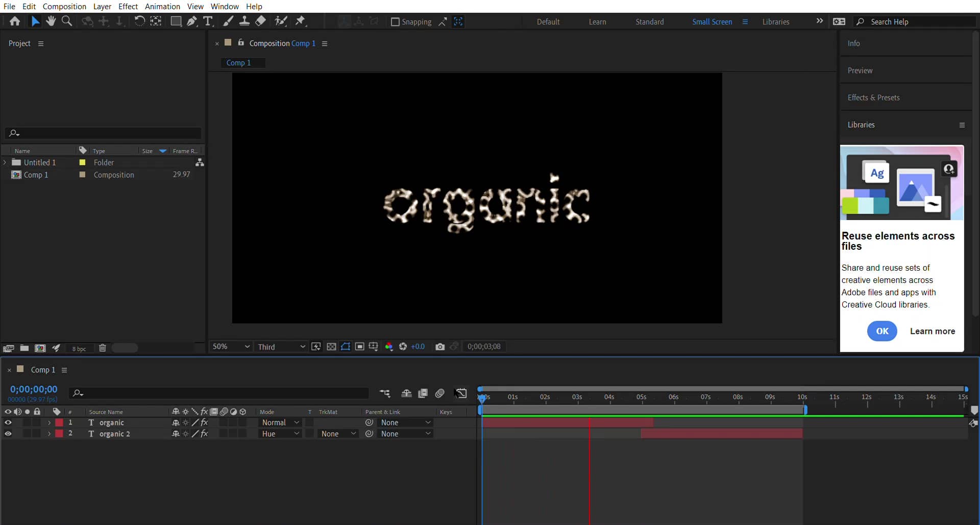Image resolution: width=980 pixels, height=525 pixels.
Task: Select the Eraser tool
Action: pyautogui.click(x=260, y=21)
